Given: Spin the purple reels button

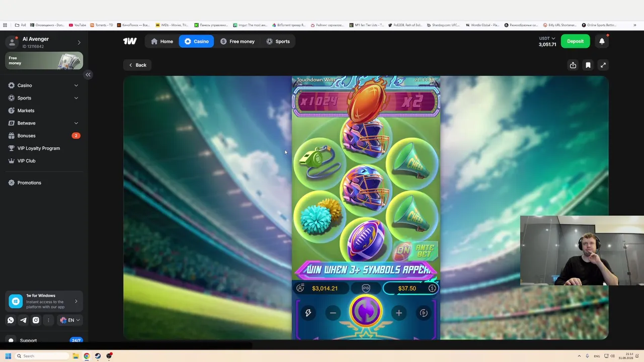Looking at the screenshot, I should click(x=366, y=312).
